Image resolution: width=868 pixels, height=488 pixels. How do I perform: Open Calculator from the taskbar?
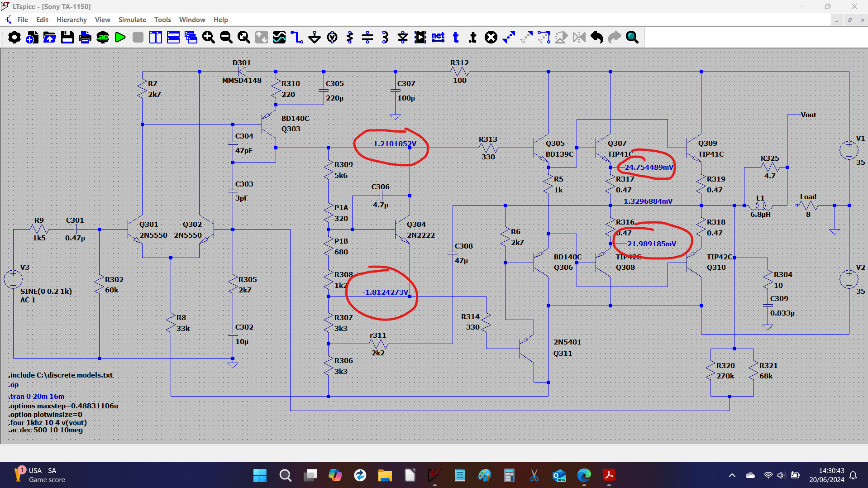click(x=509, y=475)
